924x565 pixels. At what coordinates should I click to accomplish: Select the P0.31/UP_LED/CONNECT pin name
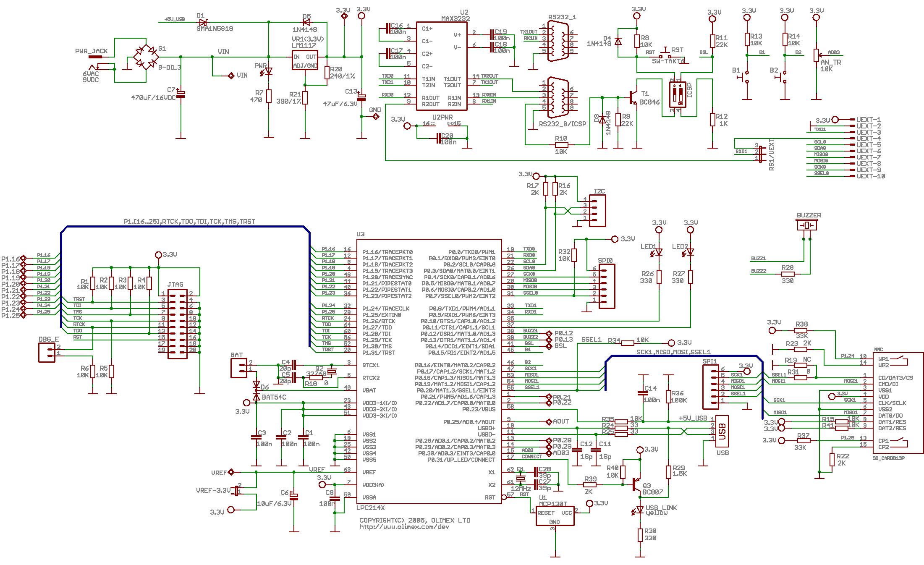[x=461, y=460]
